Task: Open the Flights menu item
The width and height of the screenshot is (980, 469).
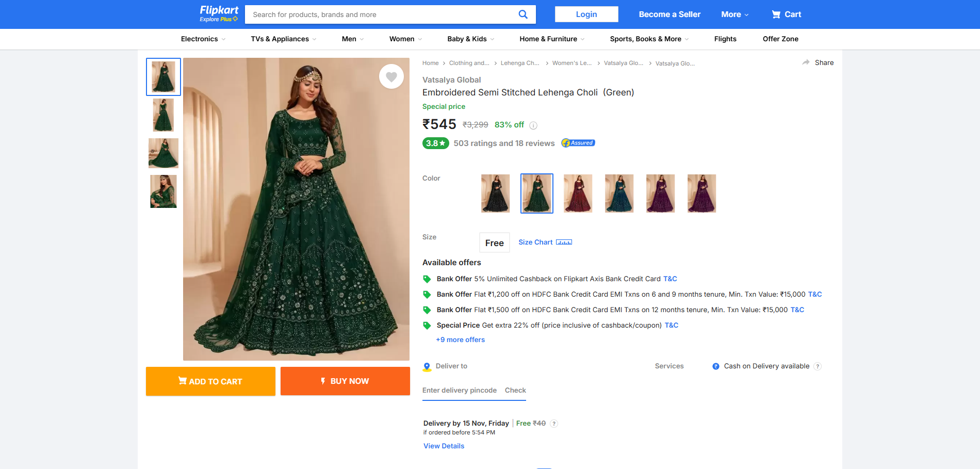Action: click(725, 39)
